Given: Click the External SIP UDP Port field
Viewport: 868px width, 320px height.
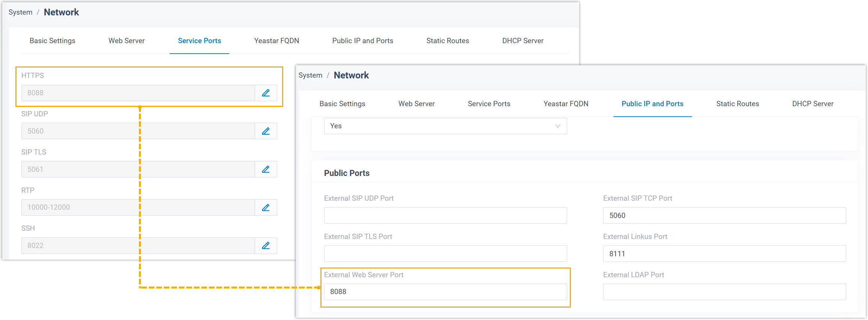Looking at the screenshot, I should [x=445, y=216].
